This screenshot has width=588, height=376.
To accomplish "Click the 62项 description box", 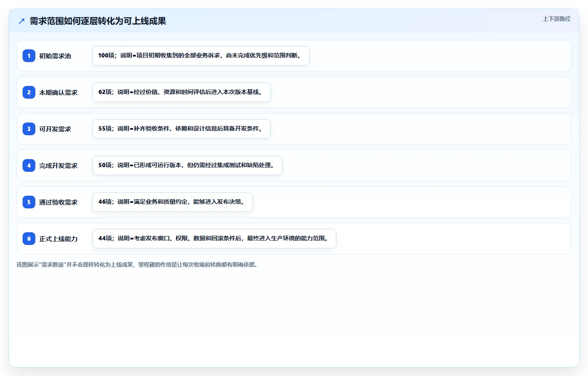I will tap(181, 92).
